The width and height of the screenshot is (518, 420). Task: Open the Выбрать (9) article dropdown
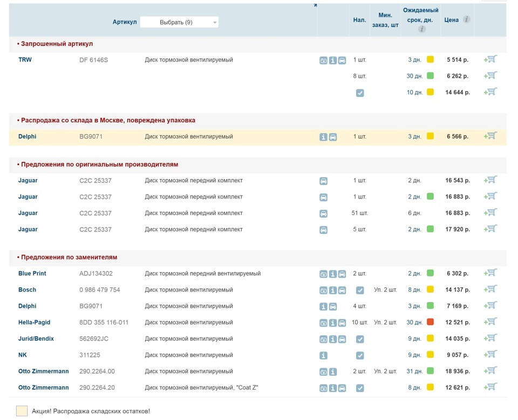point(179,22)
